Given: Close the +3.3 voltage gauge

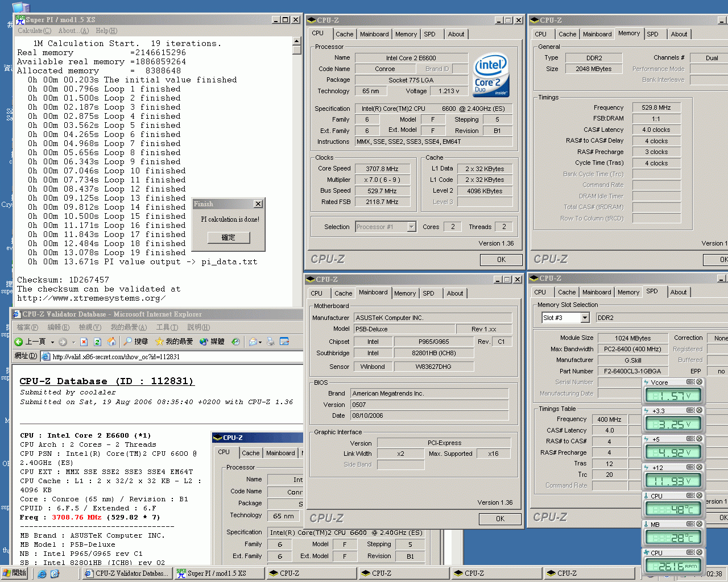Looking at the screenshot, I should [700, 410].
